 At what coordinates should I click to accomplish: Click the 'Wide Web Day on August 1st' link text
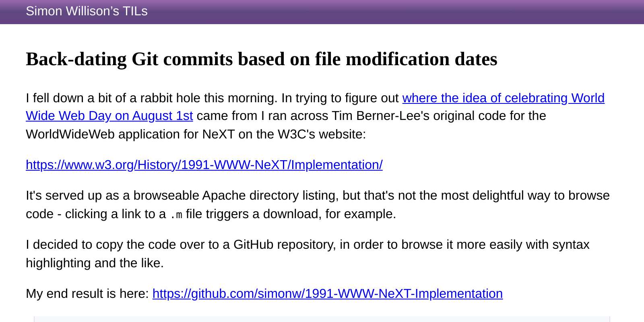(x=109, y=116)
